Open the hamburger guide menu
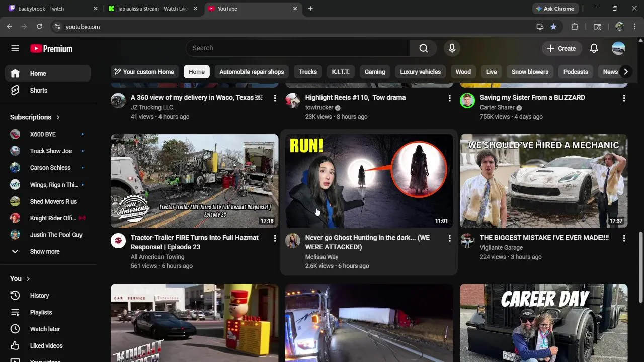644x362 pixels. click(15, 48)
